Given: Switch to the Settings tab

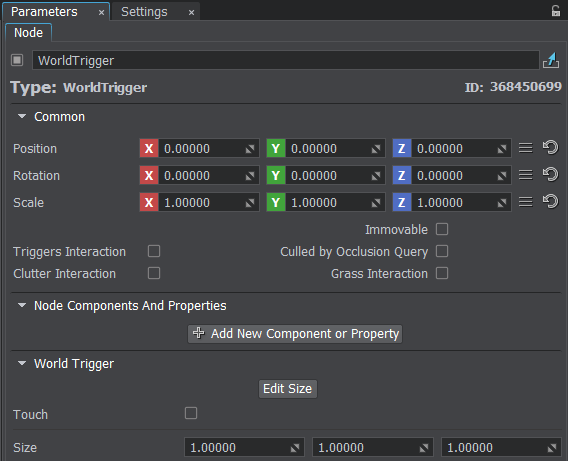Looking at the screenshot, I should (x=144, y=12).
